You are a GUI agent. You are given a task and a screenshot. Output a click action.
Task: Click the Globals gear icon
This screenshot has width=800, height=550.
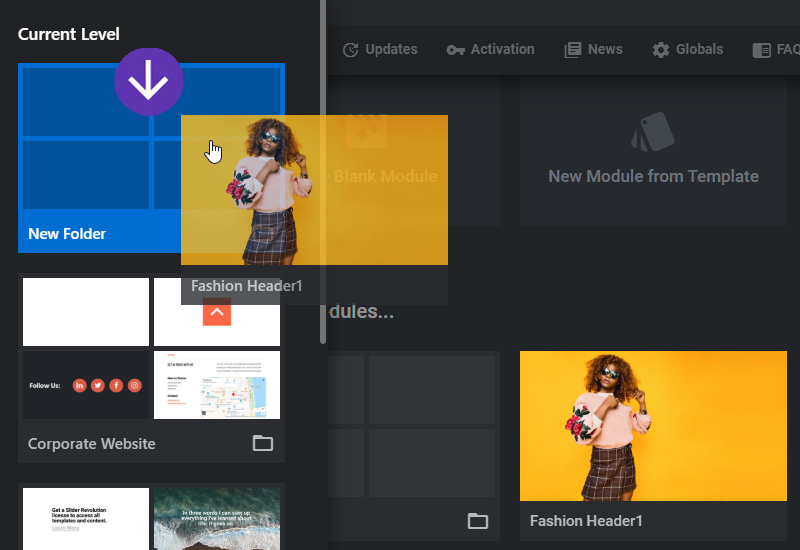tap(661, 50)
